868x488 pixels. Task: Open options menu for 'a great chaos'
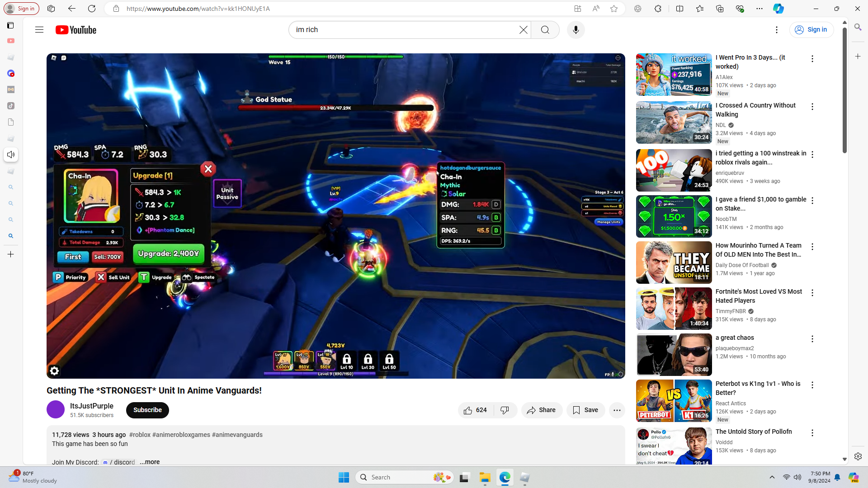pos(812,339)
